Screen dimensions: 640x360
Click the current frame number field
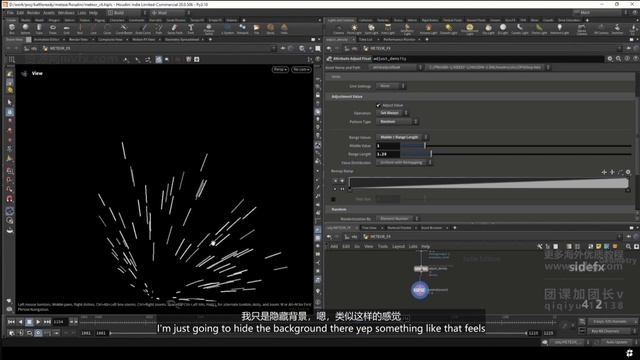[x=60, y=322]
